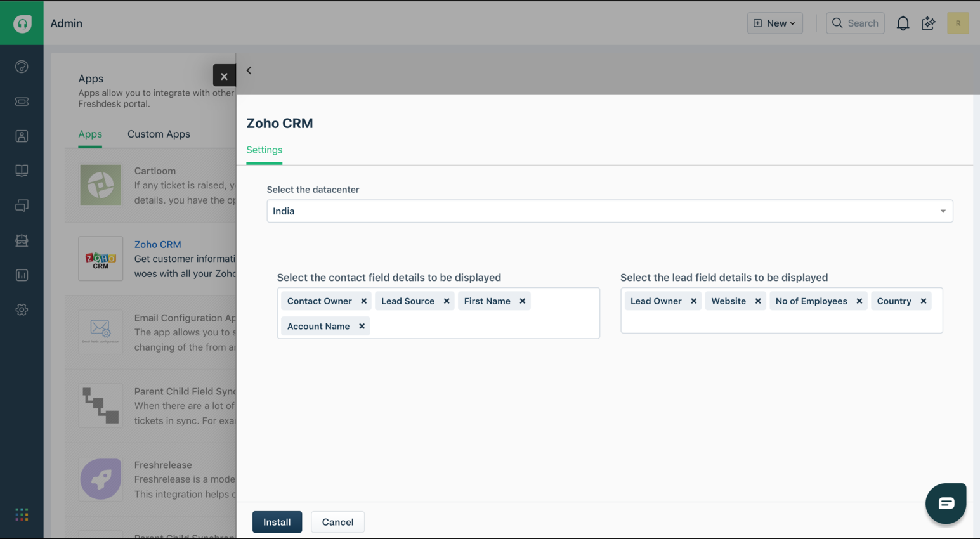980x539 pixels.
Task: Open the datacenter dropdown showing India
Action: pyautogui.click(x=609, y=211)
